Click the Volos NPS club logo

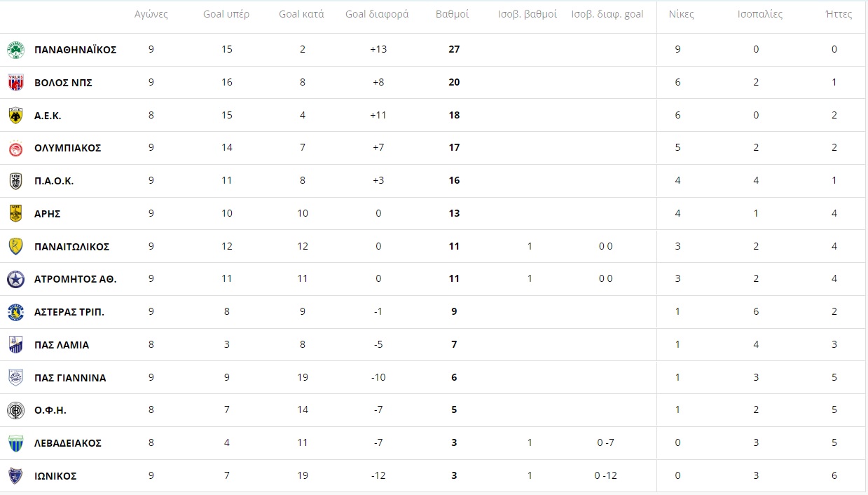click(x=15, y=83)
